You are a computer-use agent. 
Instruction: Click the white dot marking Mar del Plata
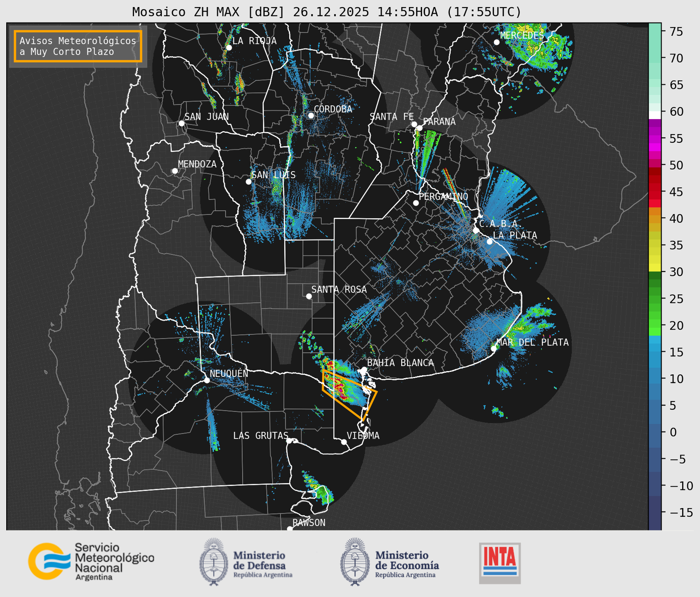point(494,348)
